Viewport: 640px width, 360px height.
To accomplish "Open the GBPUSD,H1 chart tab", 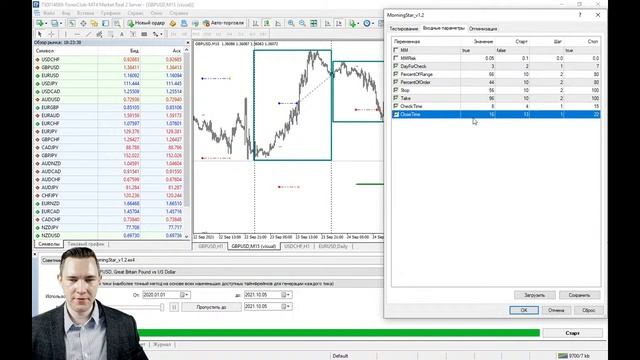I will 211,247.
